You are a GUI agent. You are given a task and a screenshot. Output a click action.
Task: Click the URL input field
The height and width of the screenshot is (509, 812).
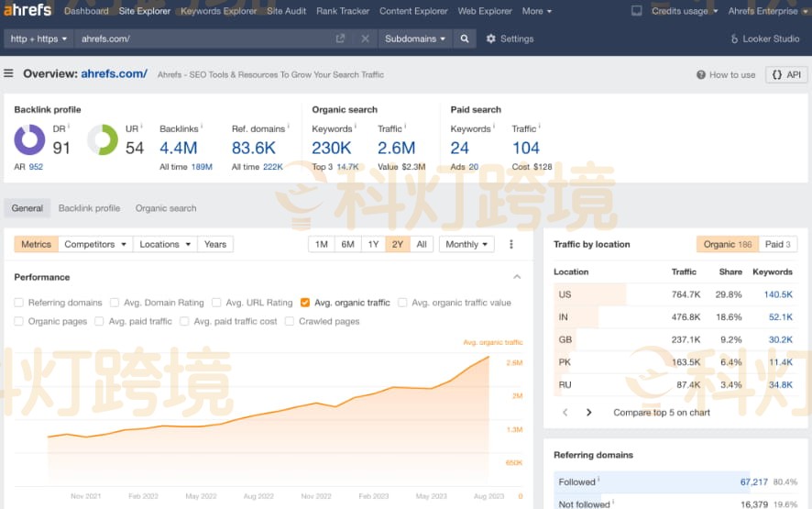coord(202,39)
